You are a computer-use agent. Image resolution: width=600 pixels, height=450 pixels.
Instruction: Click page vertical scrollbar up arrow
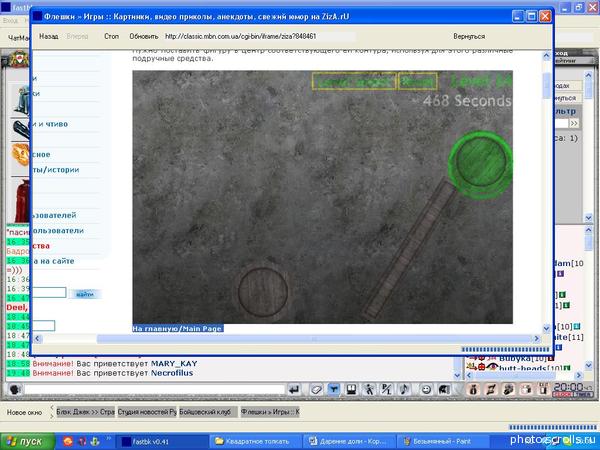tap(546, 56)
